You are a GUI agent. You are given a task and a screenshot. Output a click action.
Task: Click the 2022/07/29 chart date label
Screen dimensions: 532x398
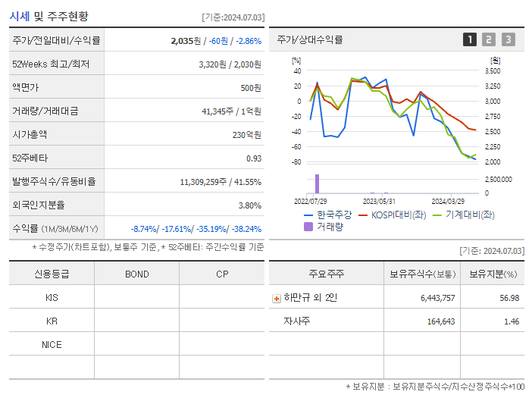[310, 202]
